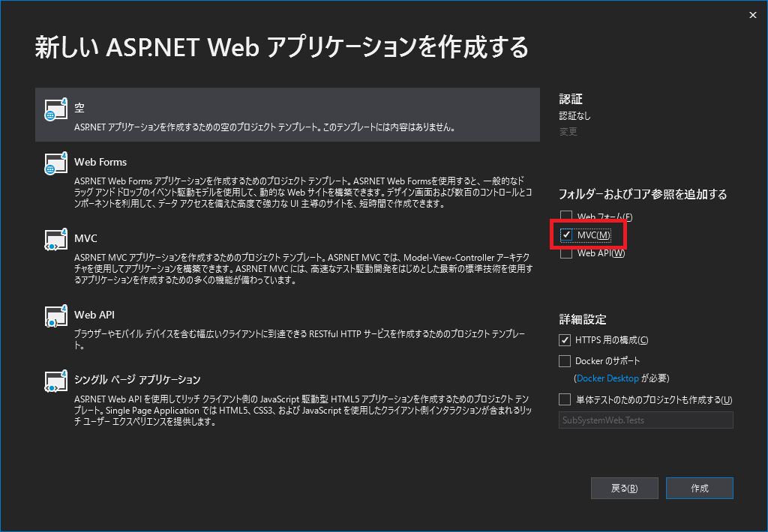The width and height of the screenshot is (768, 532).
Task: Pick the Web API template icon
Action: [x=55, y=316]
